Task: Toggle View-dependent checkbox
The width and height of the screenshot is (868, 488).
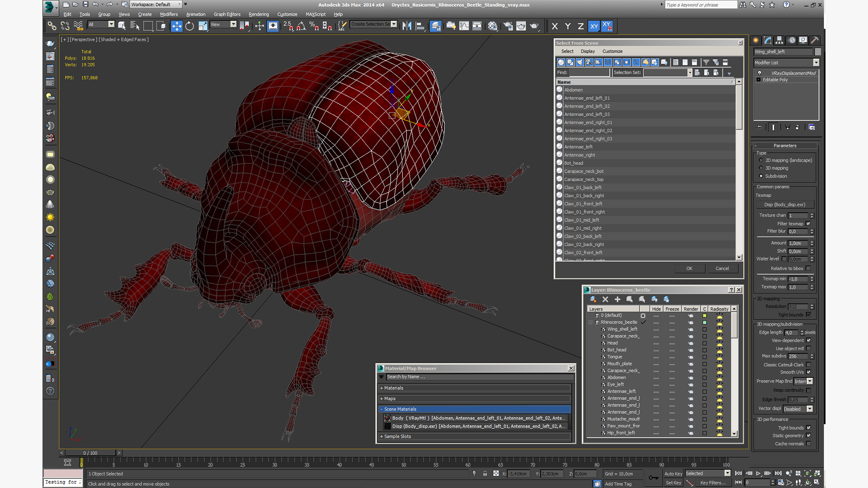Action: tap(808, 340)
